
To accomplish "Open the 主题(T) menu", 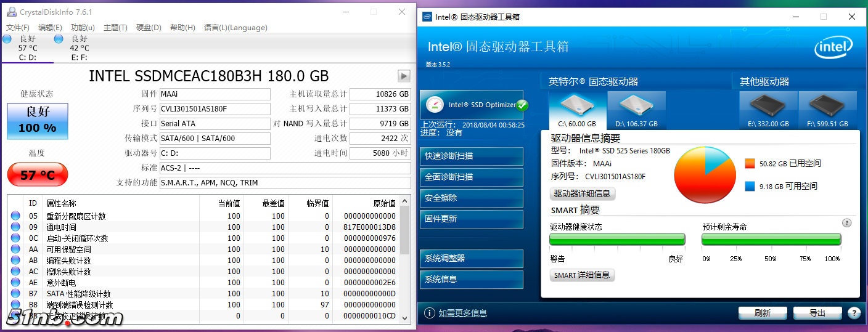I will pyautogui.click(x=115, y=28).
